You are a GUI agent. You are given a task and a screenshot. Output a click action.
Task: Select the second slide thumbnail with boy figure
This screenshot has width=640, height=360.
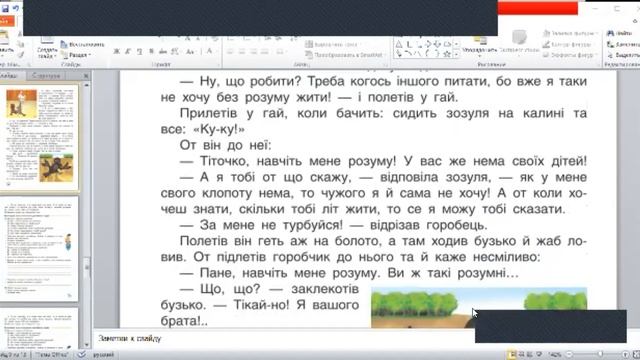(x=39, y=249)
